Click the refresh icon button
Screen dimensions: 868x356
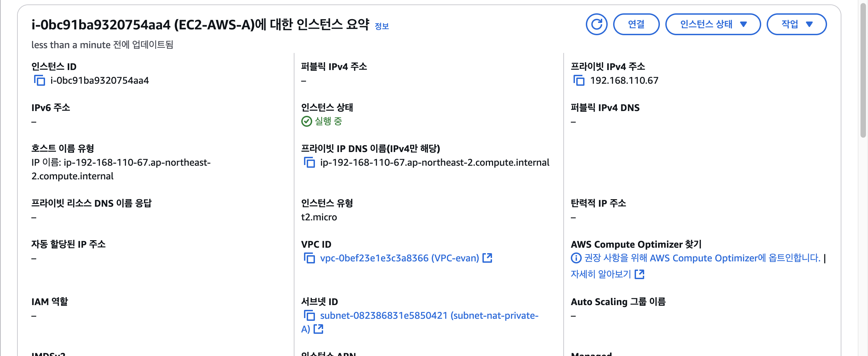coord(596,24)
